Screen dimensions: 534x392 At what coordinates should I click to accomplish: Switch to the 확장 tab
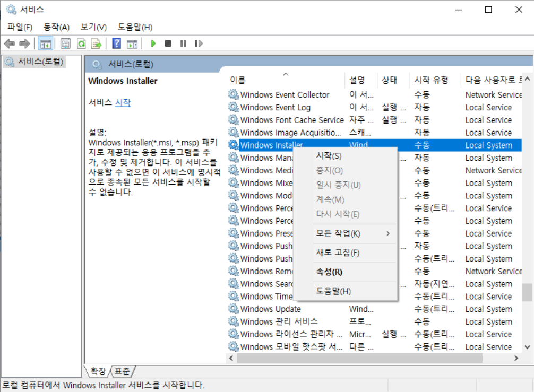click(x=98, y=371)
